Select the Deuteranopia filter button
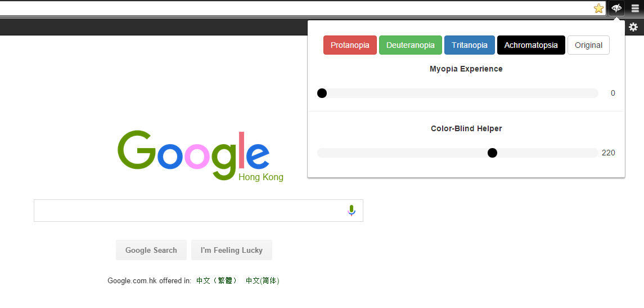 coord(410,45)
